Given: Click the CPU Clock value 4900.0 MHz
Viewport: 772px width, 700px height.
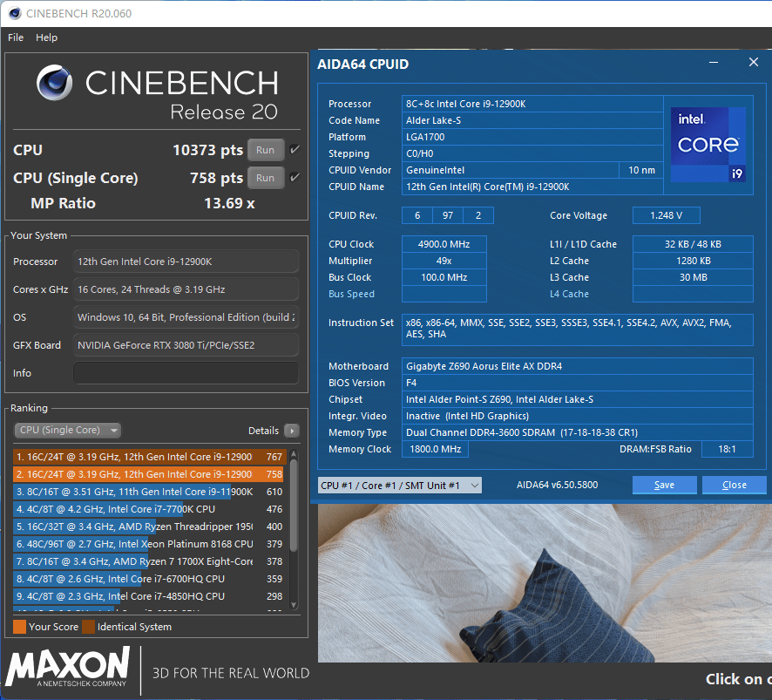Looking at the screenshot, I should point(444,244).
